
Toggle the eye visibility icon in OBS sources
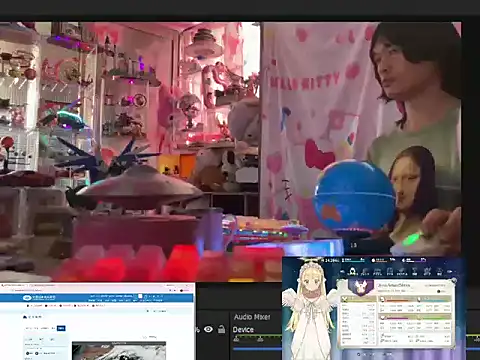(208, 329)
